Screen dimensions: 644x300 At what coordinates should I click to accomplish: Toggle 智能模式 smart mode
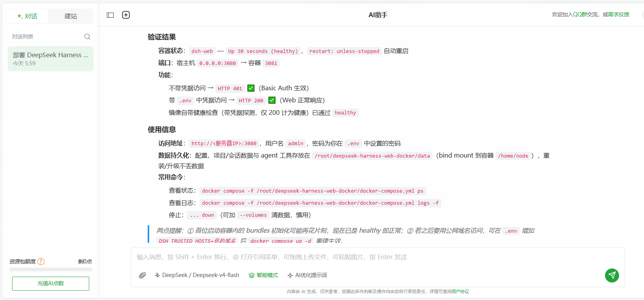pyautogui.click(x=263, y=275)
